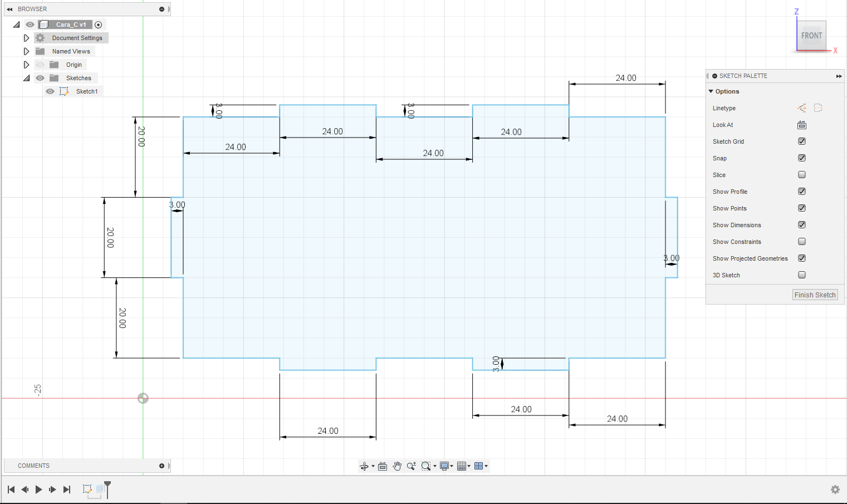Disable the Snap checkbox
The height and width of the screenshot is (504, 847).
click(802, 158)
